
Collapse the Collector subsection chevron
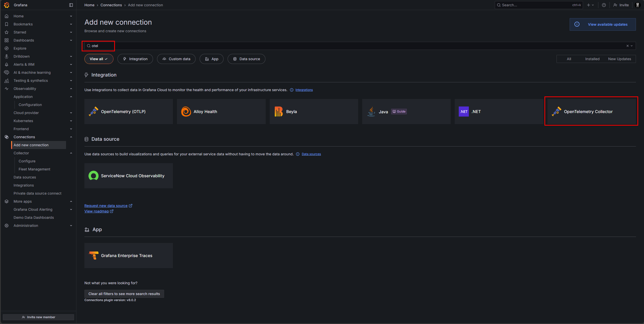point(71,153)
